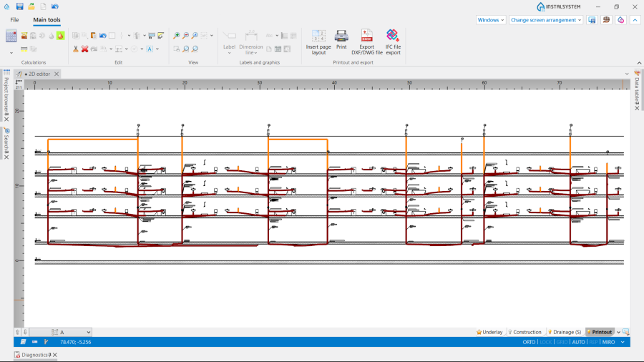Open the Dimension line dropdown
The image size is (644, 362).
[251, 43]
